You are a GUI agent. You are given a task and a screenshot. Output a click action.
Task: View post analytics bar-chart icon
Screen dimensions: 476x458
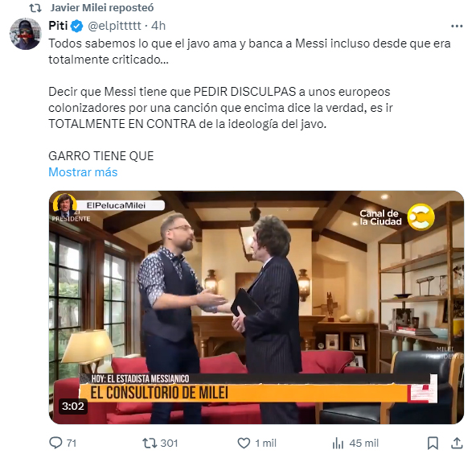pyautogui.click(x=338, y=443)
